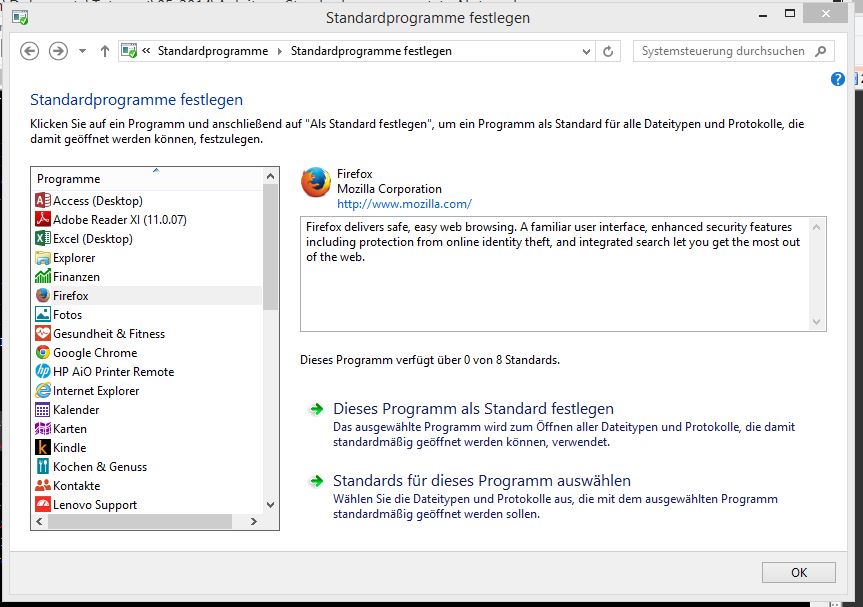Click the Lenovo Support icon
The height and width of the screenshot is (607, 863).
pos(43,505)
